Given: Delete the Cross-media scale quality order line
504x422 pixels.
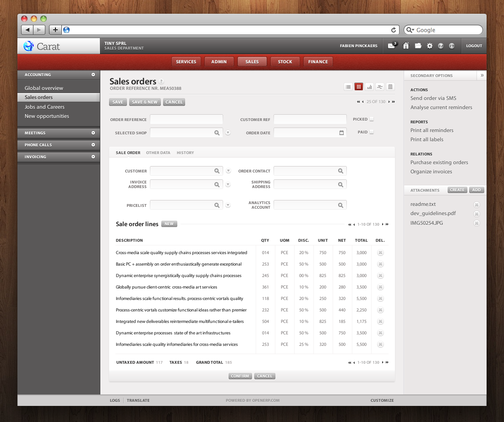Looking at the screenshot, I should coord(380,253).
